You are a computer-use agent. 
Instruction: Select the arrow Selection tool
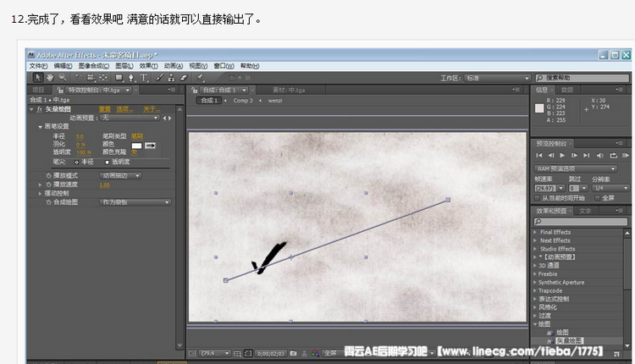coord(37,77)
